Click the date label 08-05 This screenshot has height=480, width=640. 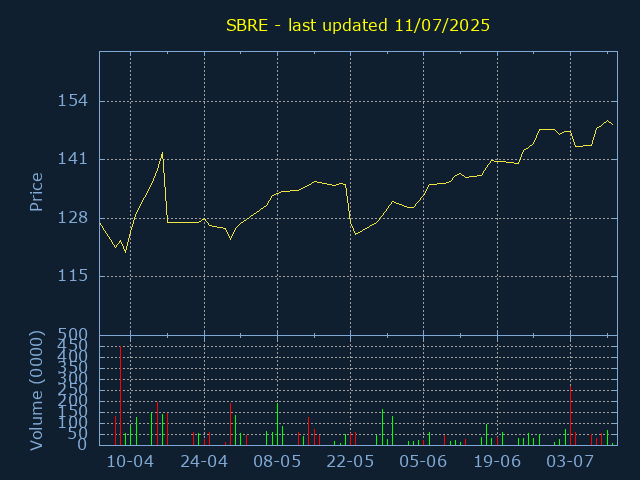click(x=277, y=462)
